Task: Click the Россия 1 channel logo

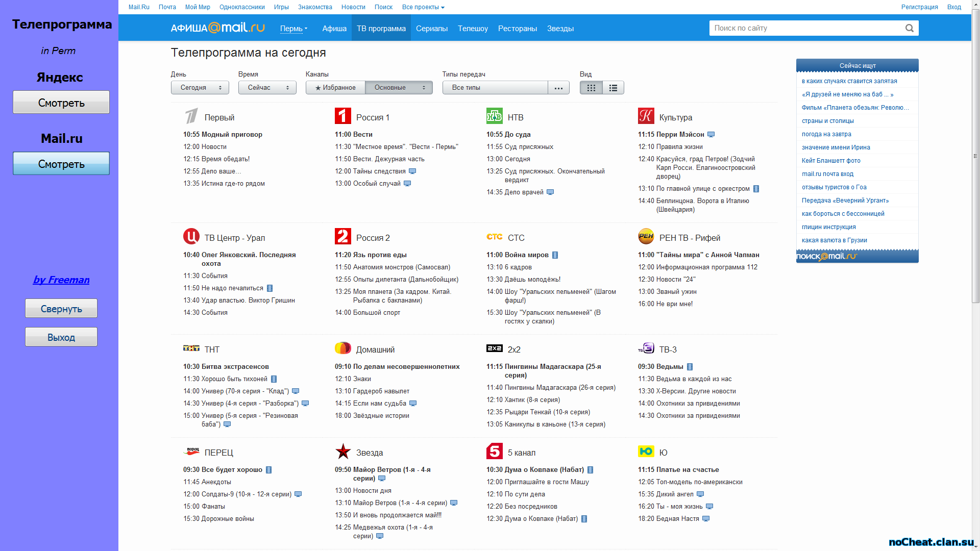Action: tap(343, 116)
